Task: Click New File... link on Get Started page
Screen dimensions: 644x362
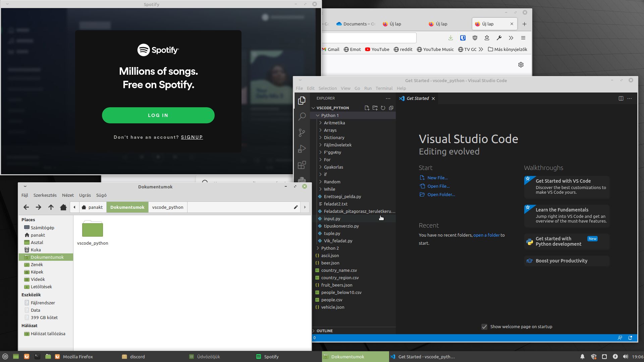Action: [x=437, y=178]
